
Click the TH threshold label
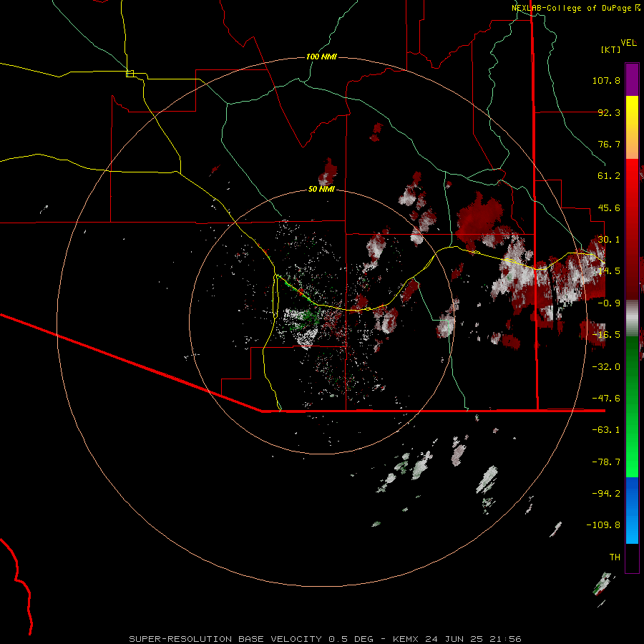click(x=615, y=557)
